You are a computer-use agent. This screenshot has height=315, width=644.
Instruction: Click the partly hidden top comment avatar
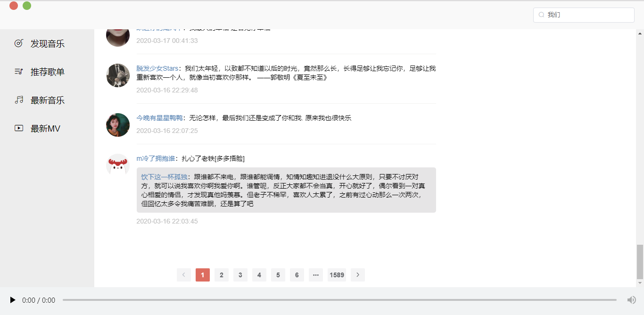click(x=118, y=38)
